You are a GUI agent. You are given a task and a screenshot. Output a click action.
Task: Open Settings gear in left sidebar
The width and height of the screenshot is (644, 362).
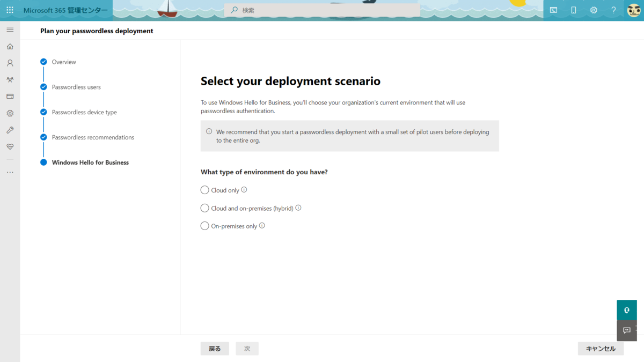click(x=10, y=113)
